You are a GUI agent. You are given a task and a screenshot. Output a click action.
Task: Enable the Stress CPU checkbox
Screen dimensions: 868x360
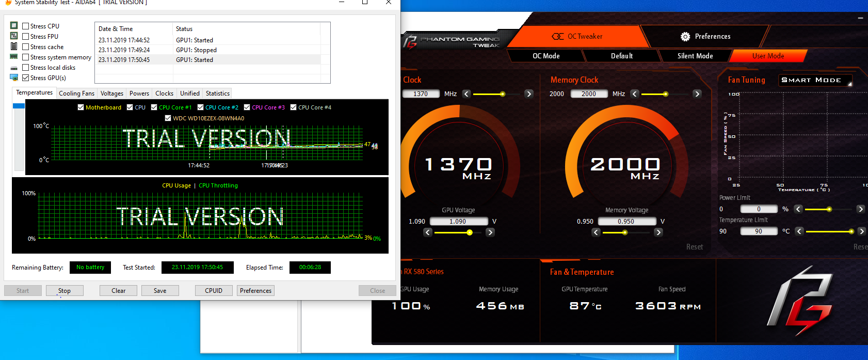click(25, 26)
